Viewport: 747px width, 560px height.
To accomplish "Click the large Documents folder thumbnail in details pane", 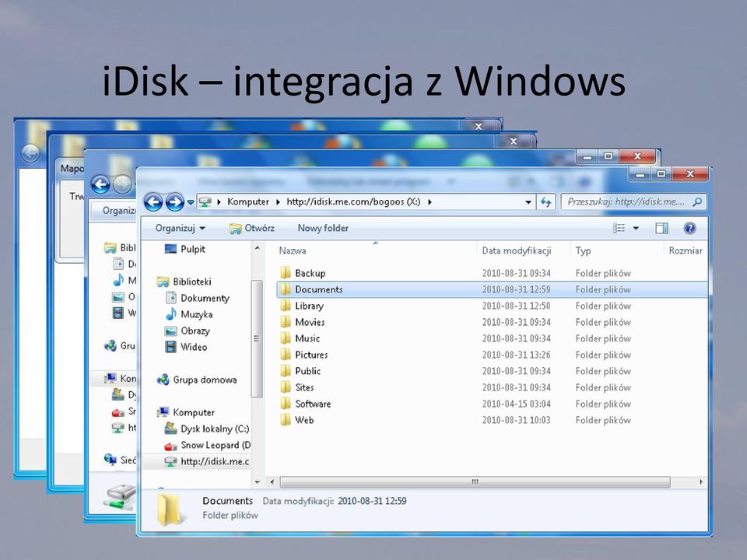I will tap(169, 509).
